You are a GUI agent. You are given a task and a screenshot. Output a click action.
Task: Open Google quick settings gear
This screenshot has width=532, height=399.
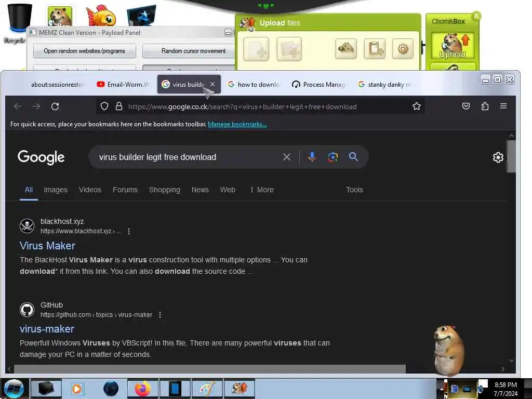(498, 157)
